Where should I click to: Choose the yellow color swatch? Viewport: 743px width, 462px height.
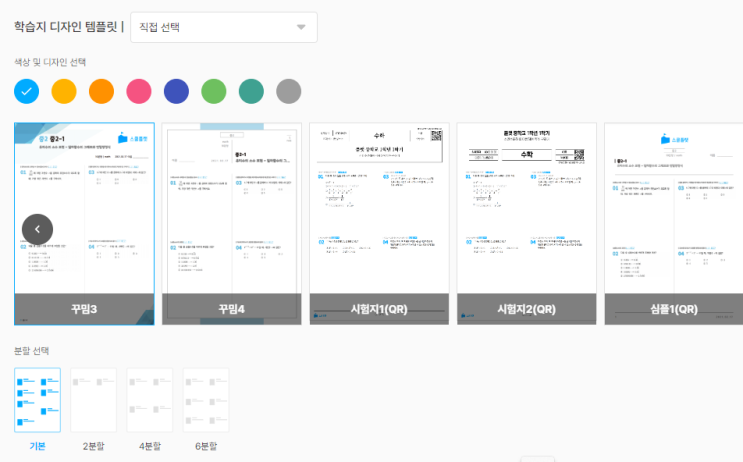(64, 91)
